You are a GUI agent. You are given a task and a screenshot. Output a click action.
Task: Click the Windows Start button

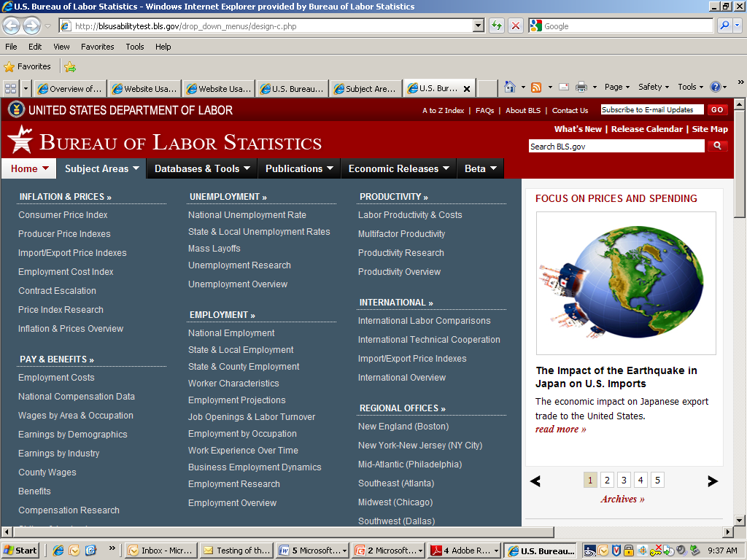20,551
